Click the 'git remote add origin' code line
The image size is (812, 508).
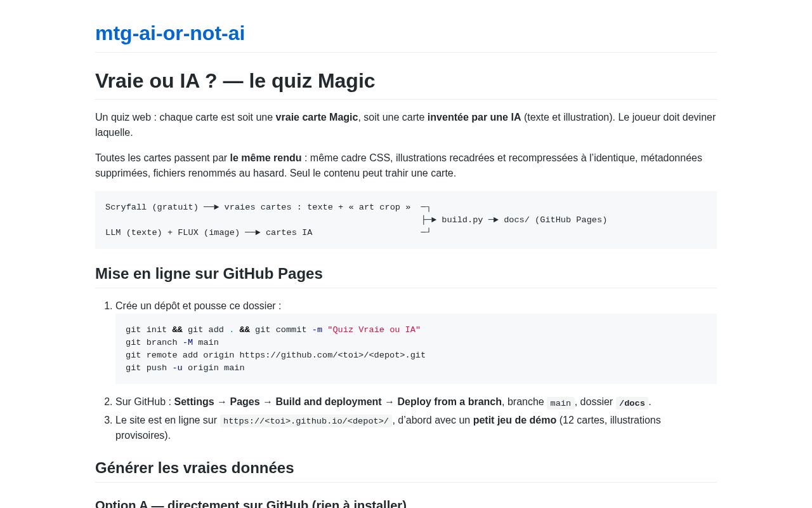275,355
